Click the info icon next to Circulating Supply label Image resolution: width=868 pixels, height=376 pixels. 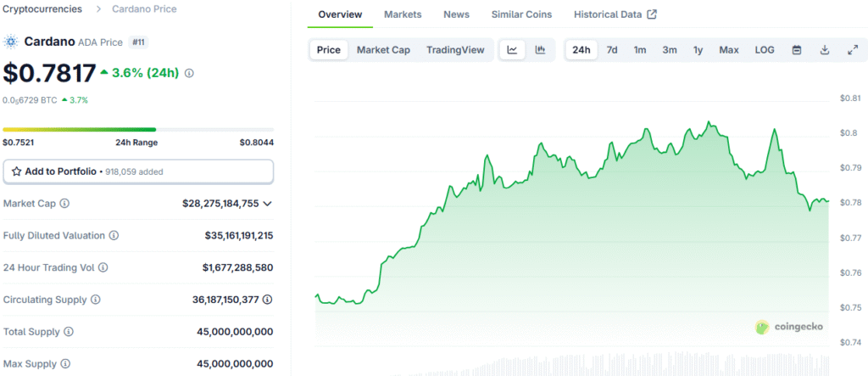point(95,300)
